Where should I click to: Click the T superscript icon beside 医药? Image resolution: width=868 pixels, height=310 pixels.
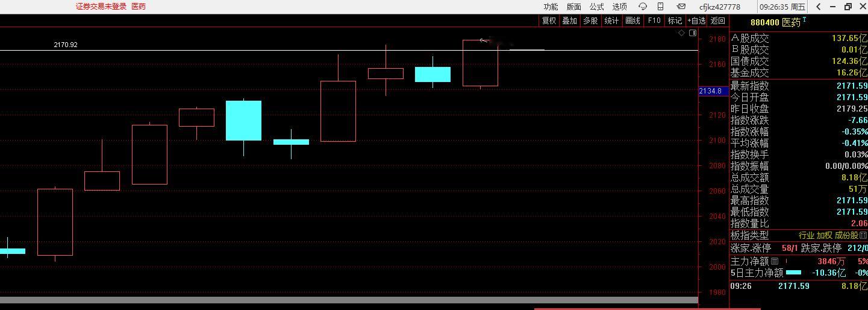[x=804, y=20]
